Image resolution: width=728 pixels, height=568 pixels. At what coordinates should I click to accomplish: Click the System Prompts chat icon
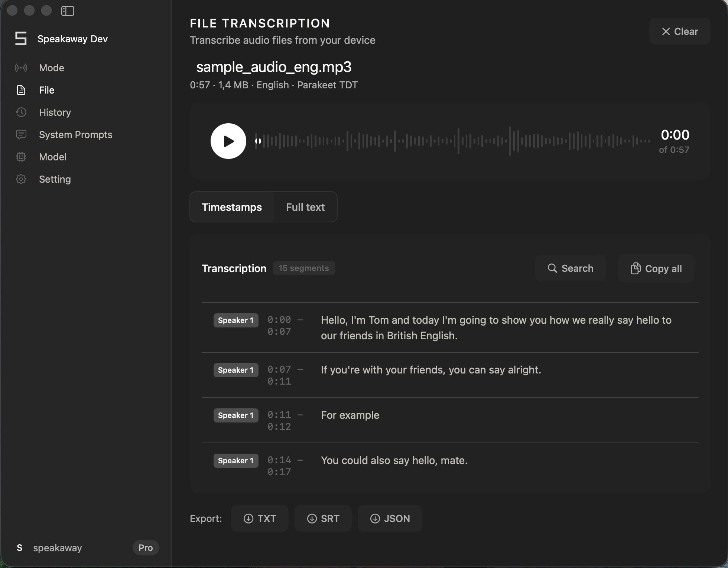[21, 135]
